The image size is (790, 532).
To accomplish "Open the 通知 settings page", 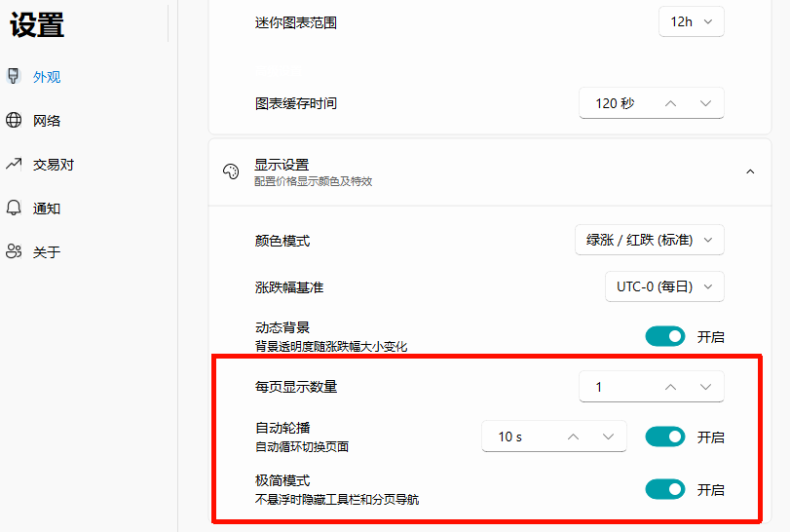I will (x=47, y=209).
